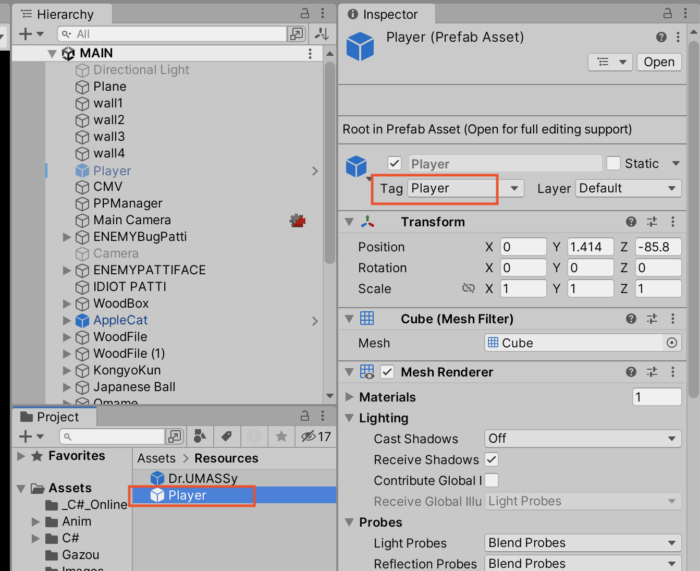The image size is (700, 571).
Task: Open Mesh Renderer help icon
Action: click(x=631, y=372)
